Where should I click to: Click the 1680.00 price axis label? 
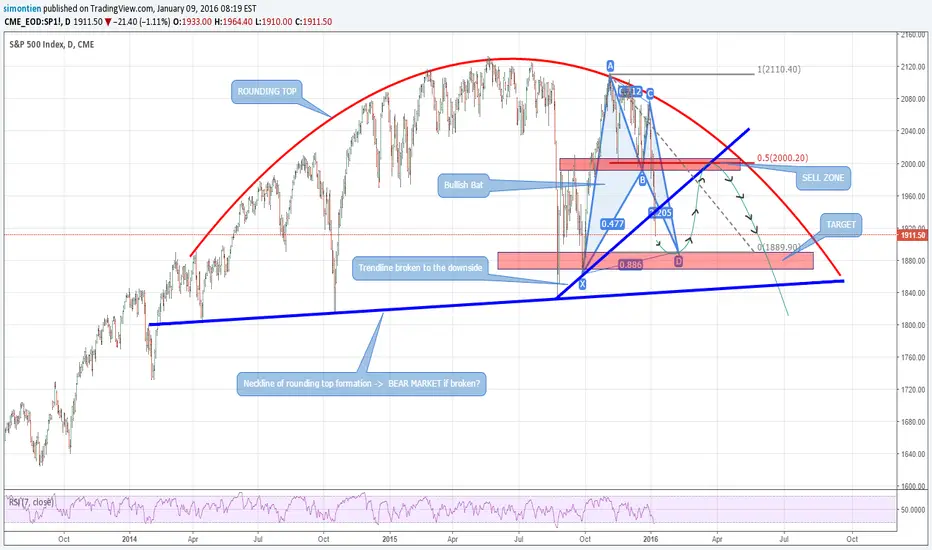pyautogui.click(x=913, y=422)
